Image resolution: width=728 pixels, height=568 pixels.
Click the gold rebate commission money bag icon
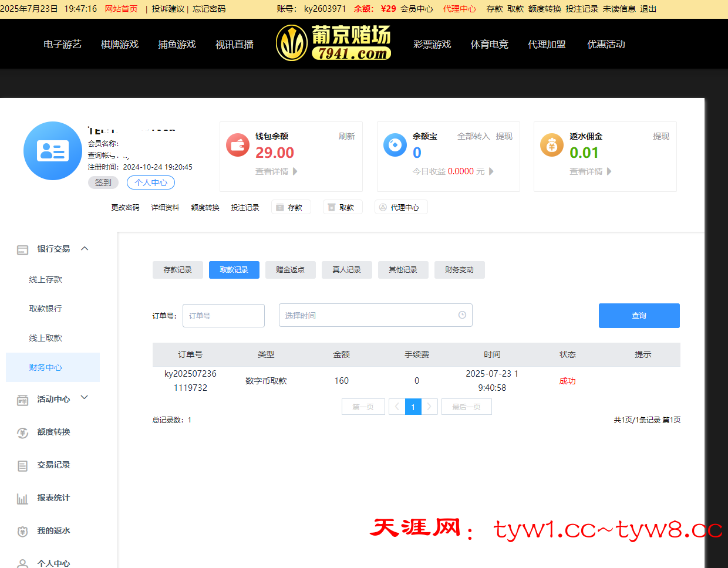click(x=551, y=146)
